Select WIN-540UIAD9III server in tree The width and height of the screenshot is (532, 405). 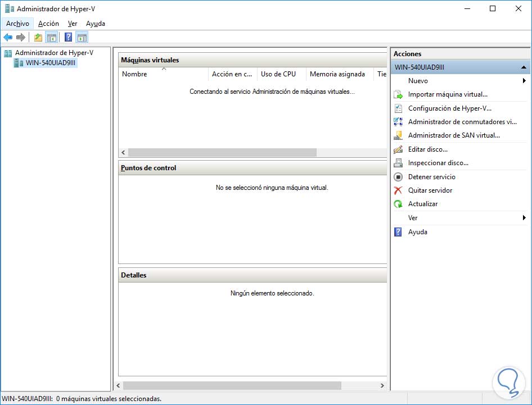click(51, 63)
